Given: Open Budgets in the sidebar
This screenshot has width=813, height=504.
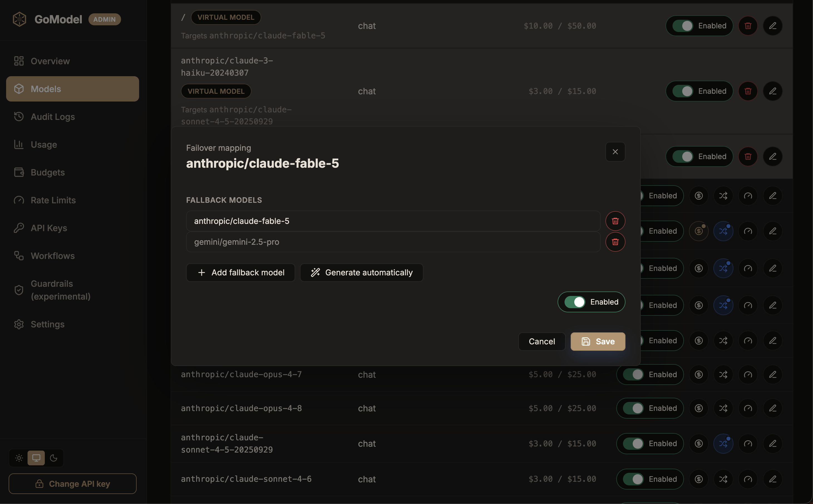Looking at the screenshot, I should pyautogui.click(x=72, y=172).
